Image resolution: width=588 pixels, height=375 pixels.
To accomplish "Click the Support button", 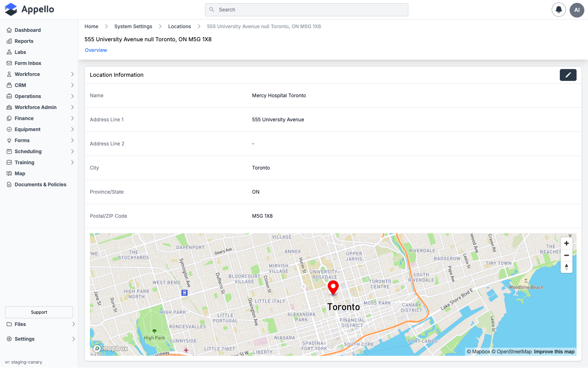I will pyautogui.click(x=39, y=312).
